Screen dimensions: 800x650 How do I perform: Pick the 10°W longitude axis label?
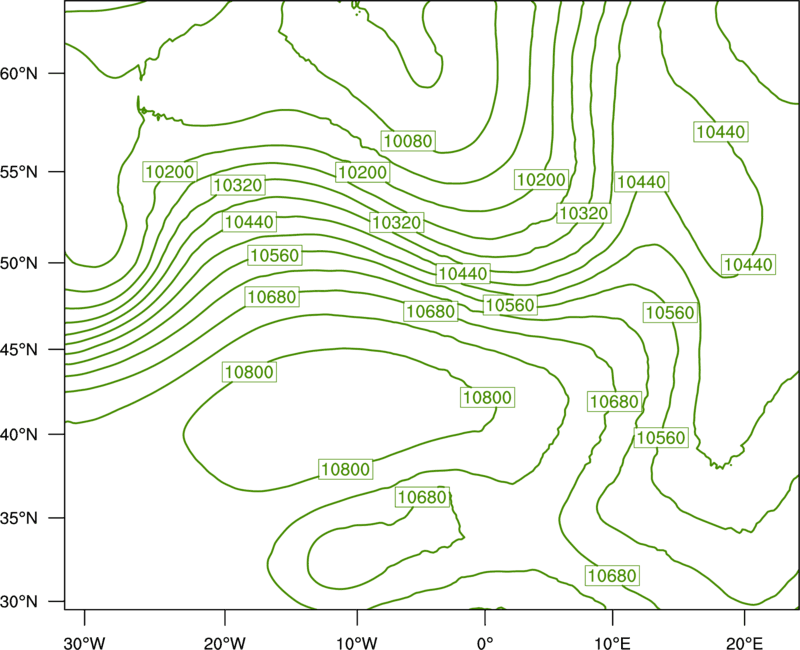[x=357, y=643]
